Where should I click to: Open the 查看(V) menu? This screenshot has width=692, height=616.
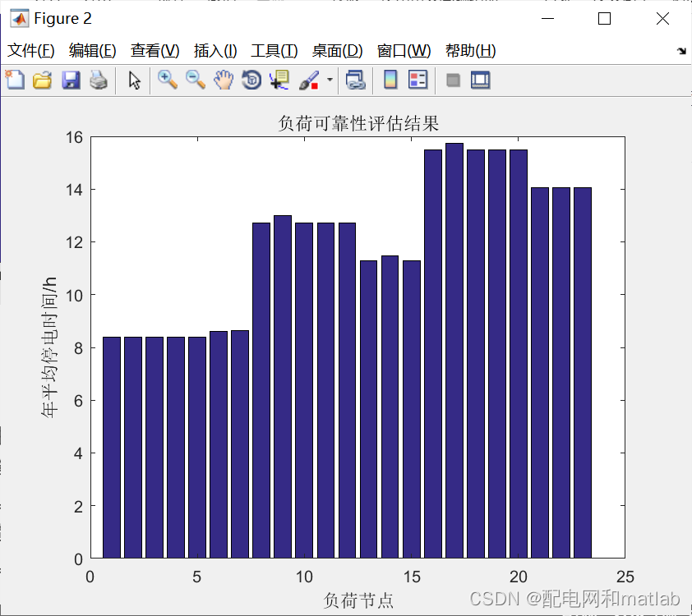(155, 51)
